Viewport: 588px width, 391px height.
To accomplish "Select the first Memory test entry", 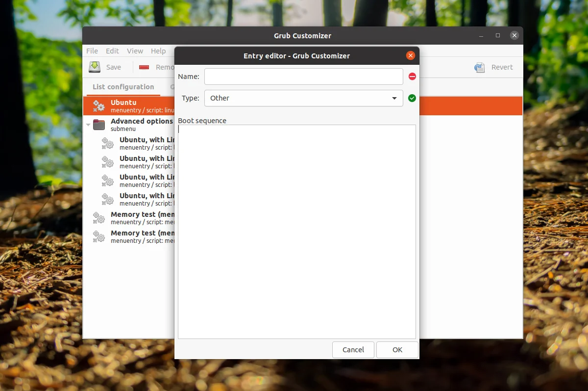I will click(x=129, y=218).
